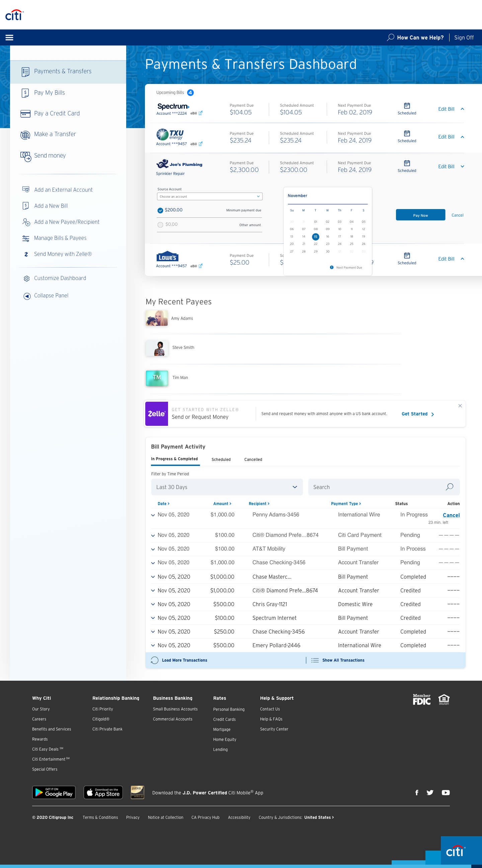Click the Add a New Bill icon
This screenshot has height=868, width=482.
pyautogui.click(x=25, y=206)
